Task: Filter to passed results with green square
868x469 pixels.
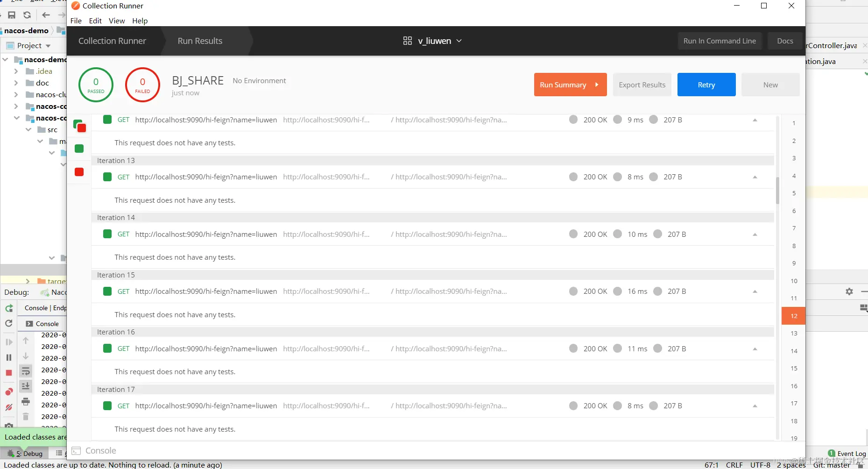Action: pyautogui.click(x=79, y=149)
